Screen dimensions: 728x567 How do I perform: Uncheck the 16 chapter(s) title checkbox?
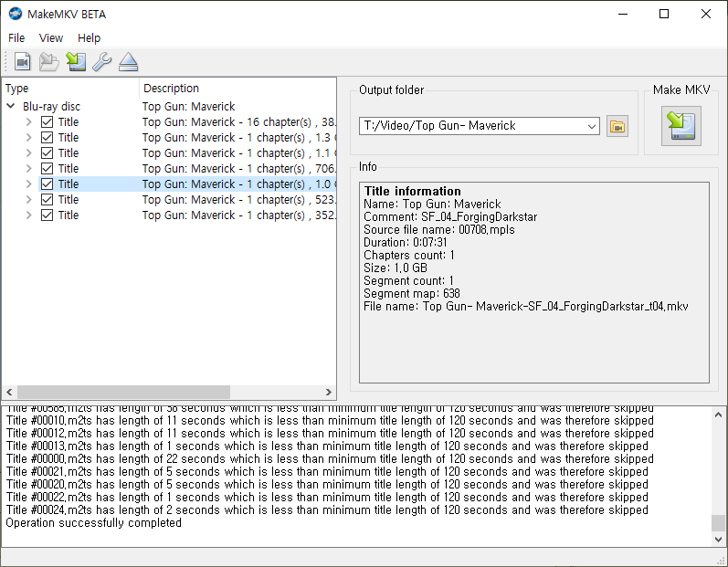47,122
